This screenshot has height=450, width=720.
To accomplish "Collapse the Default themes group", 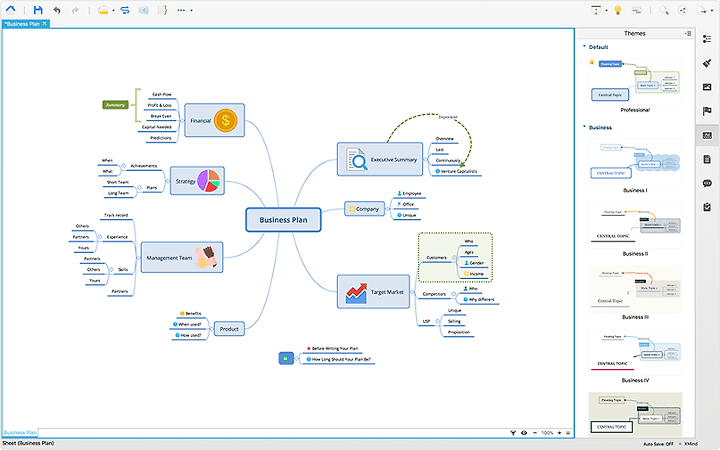I will [584, 46].
